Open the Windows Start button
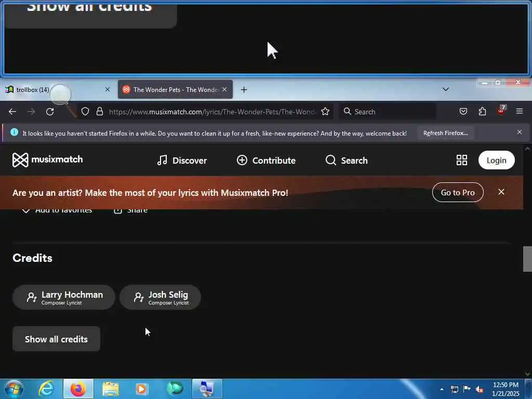Viewport: 532px width, 399px height. click(x=14, y=389)
